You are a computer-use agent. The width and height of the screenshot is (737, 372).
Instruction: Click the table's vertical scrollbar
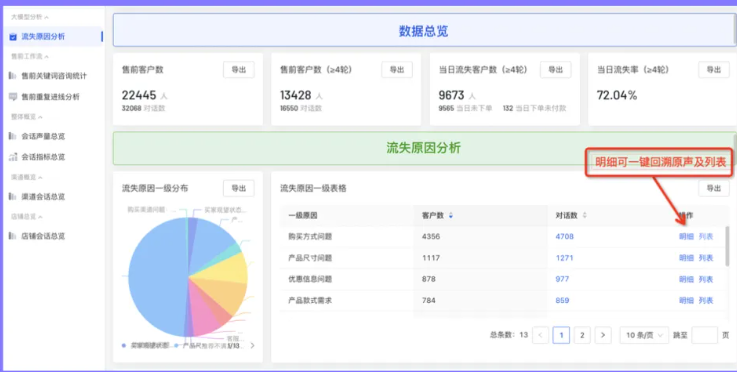[x=728, y=245]
